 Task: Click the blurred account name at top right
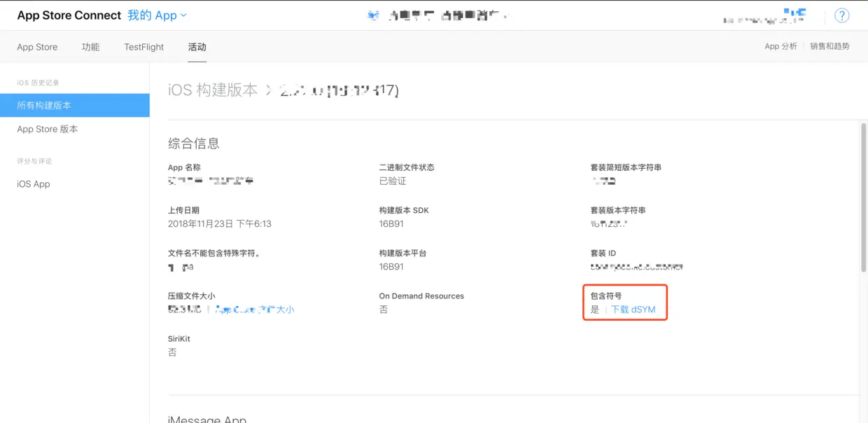[764, 17]
